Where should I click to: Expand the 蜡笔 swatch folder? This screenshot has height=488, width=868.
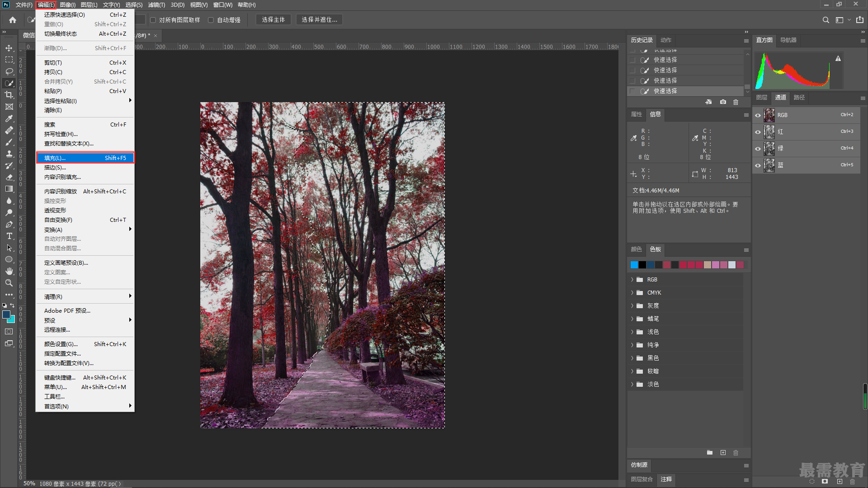click(x=632, y=319)
